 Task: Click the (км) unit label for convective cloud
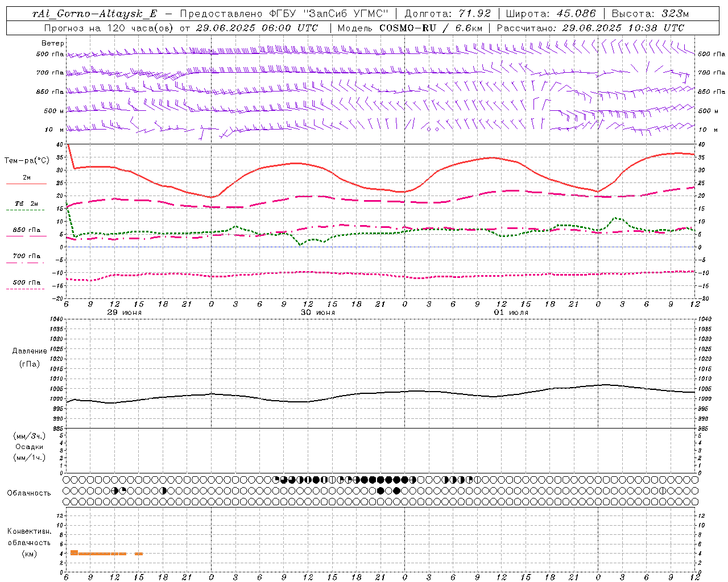click(29, 554)
